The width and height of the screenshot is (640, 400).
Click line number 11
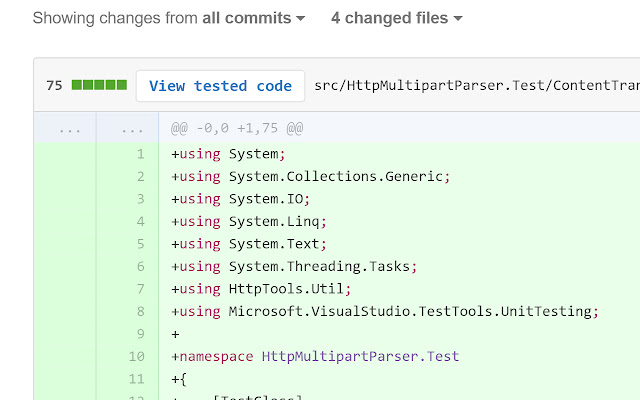(137, 379)
